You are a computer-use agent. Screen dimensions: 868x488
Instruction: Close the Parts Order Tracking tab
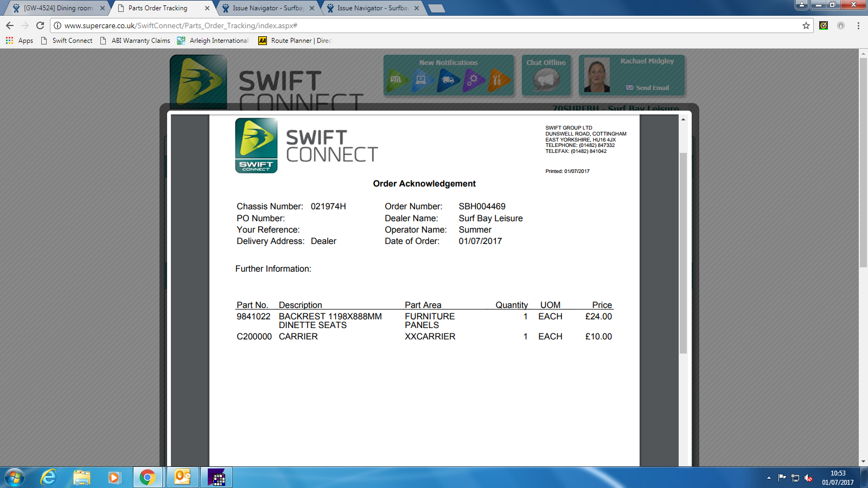[207, 8]
